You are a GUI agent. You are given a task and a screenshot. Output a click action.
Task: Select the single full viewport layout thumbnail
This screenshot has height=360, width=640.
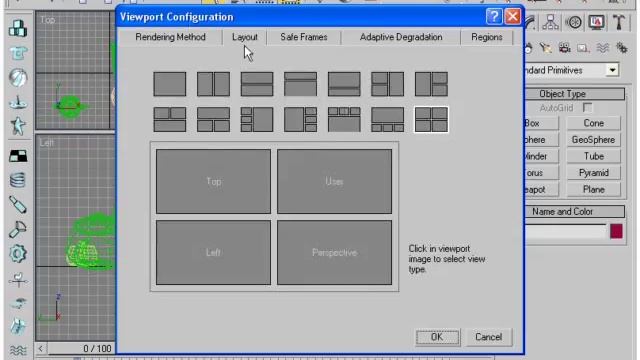click(x=170, y=84)
